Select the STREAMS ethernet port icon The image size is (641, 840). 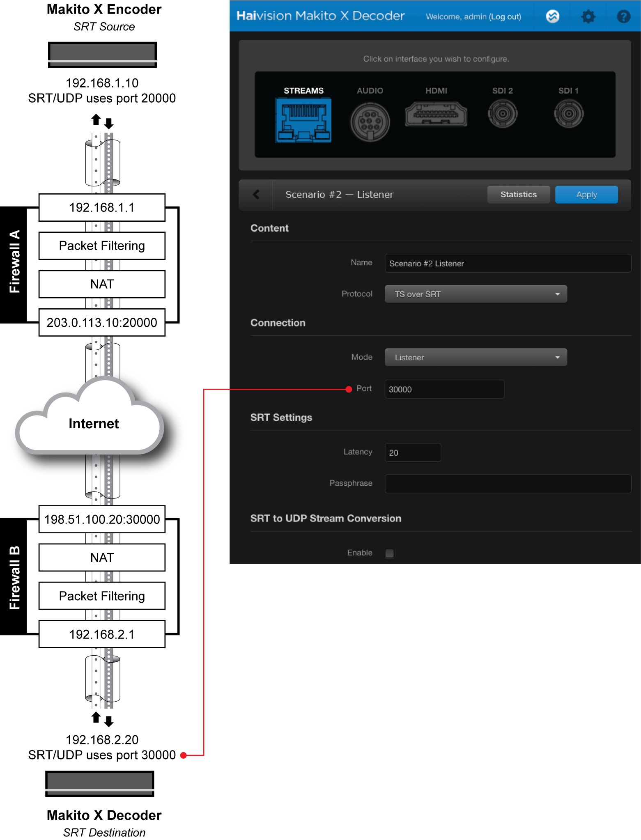(x=303, y=122)
